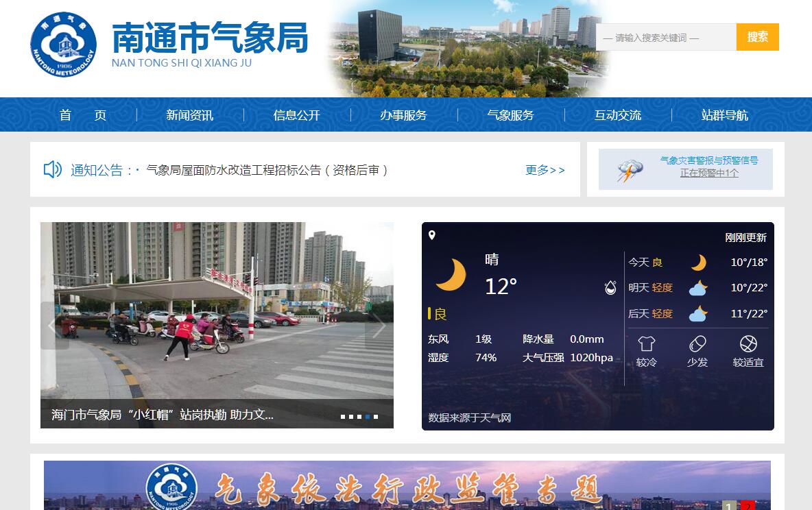Show the next slide in news carousel
The image size is (812, 510).
(x=379, y=326)
